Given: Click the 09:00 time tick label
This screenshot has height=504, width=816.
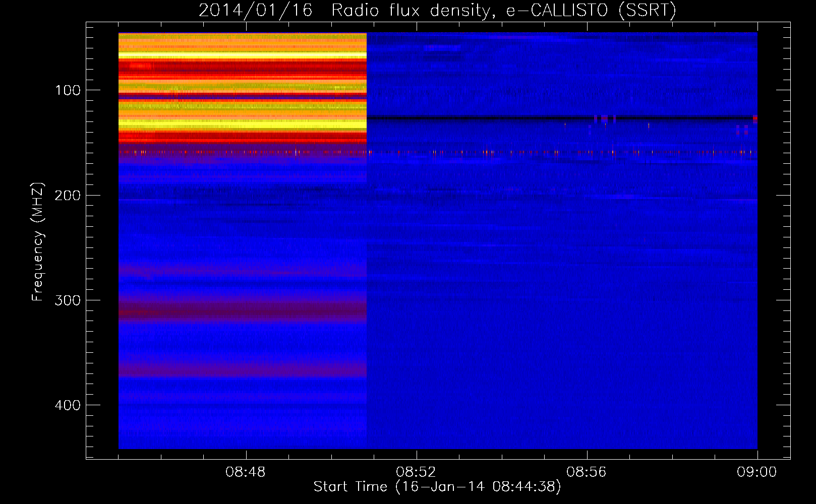Looking at the screenshot, I should [x=756, y=472].
